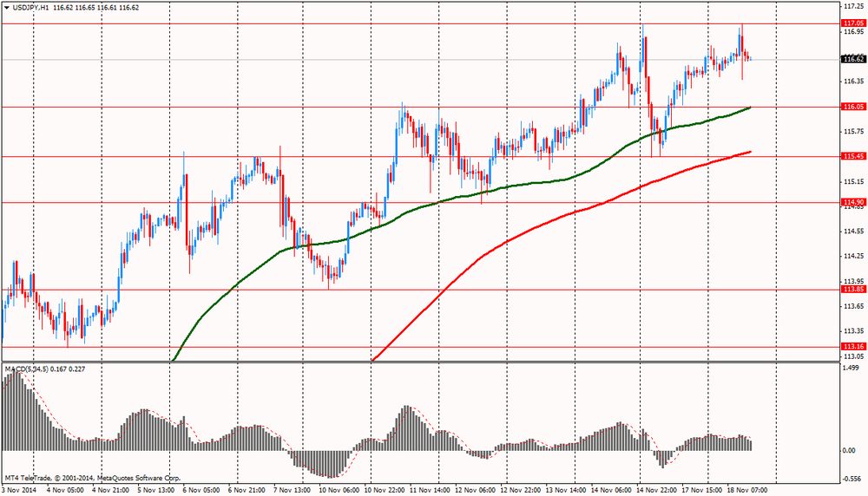
Task: Click the 116.95 price scale value
Action: point(853,31)
